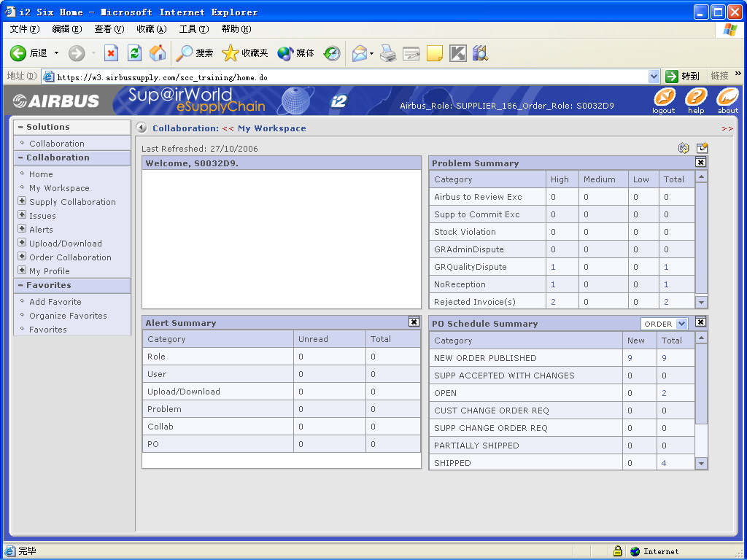Click the Edit page toolbar icon
Viewport: 747px width, 560px height.
(x=411, y=53)
